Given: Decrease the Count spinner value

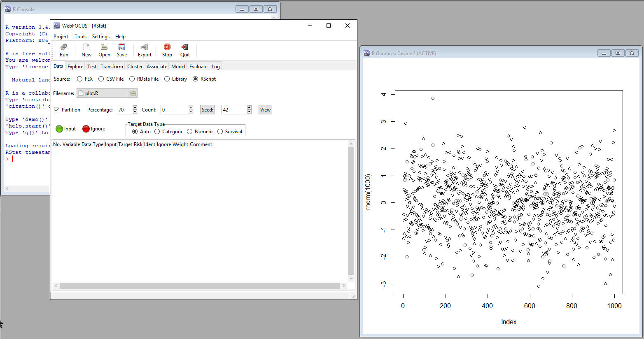Looking at the screenshot, I should tap(191, 112).
